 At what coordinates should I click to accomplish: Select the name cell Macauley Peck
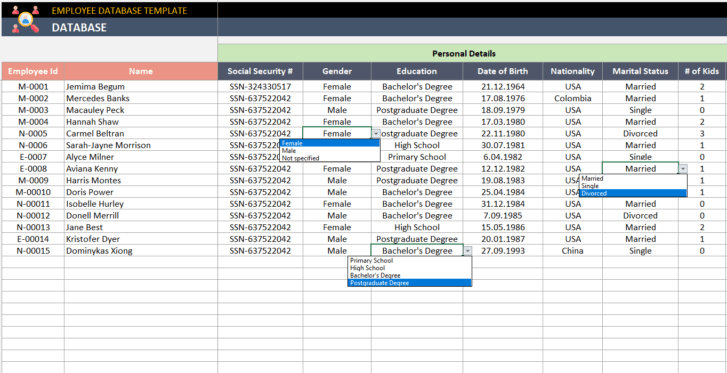[141, 110]
